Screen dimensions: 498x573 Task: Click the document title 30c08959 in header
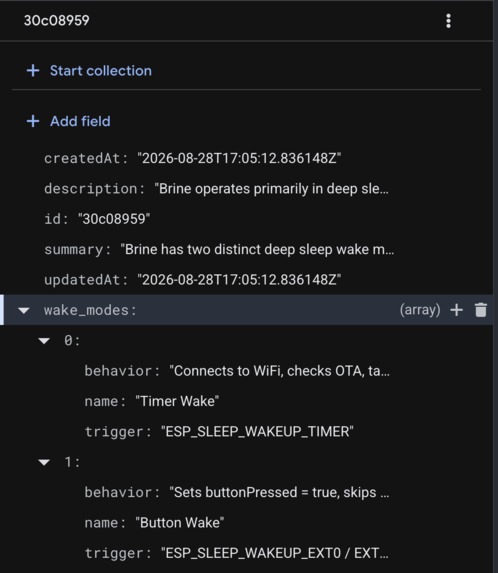pyautogui.click(x=57, y=20)
